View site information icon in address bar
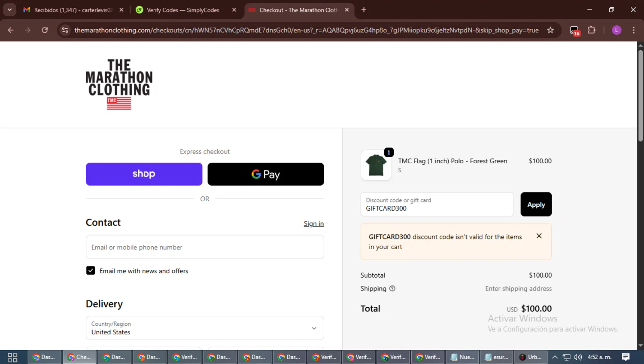 click(x=65, y=30)
